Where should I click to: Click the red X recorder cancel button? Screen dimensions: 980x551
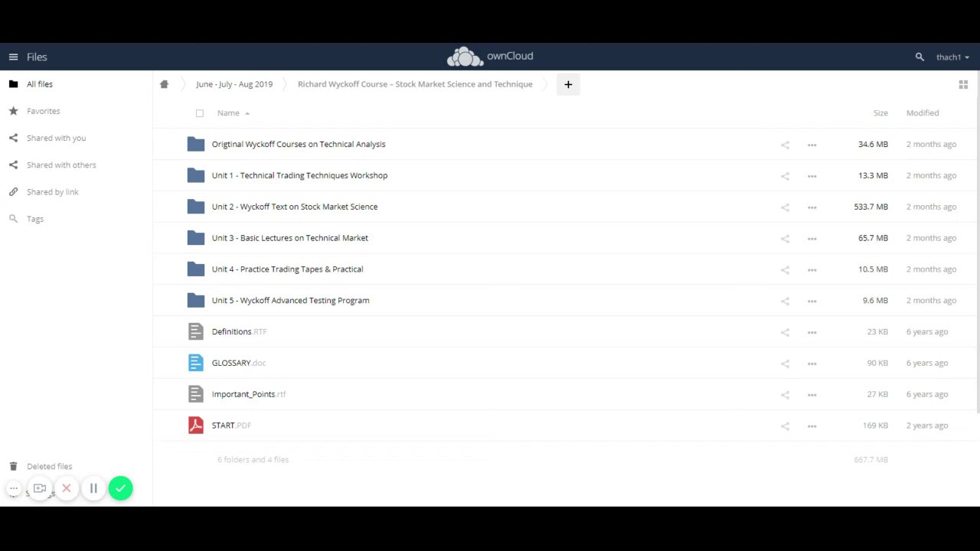[67, 488]
